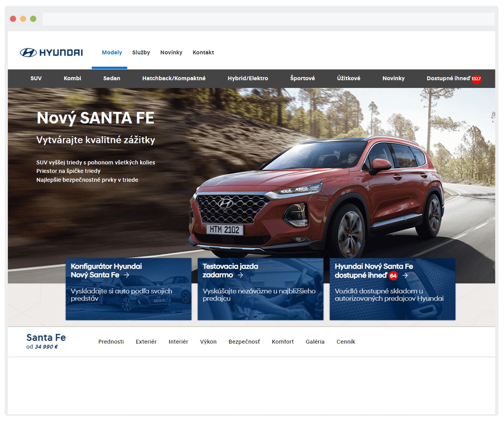Viewport: 504px width, 422px height.
Task: Jump to the Bezpečnosť section link
Action: coord(244,342)
